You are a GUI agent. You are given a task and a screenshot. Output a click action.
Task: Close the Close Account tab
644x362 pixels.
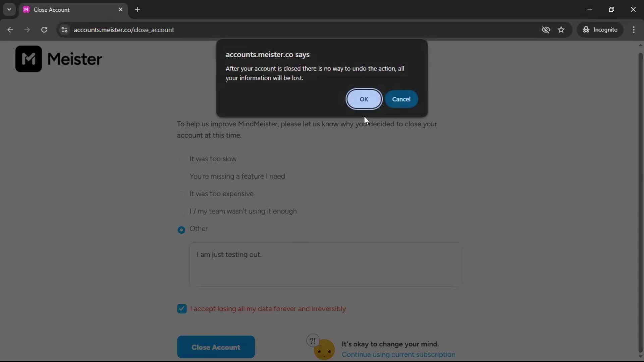pos(120,10)
